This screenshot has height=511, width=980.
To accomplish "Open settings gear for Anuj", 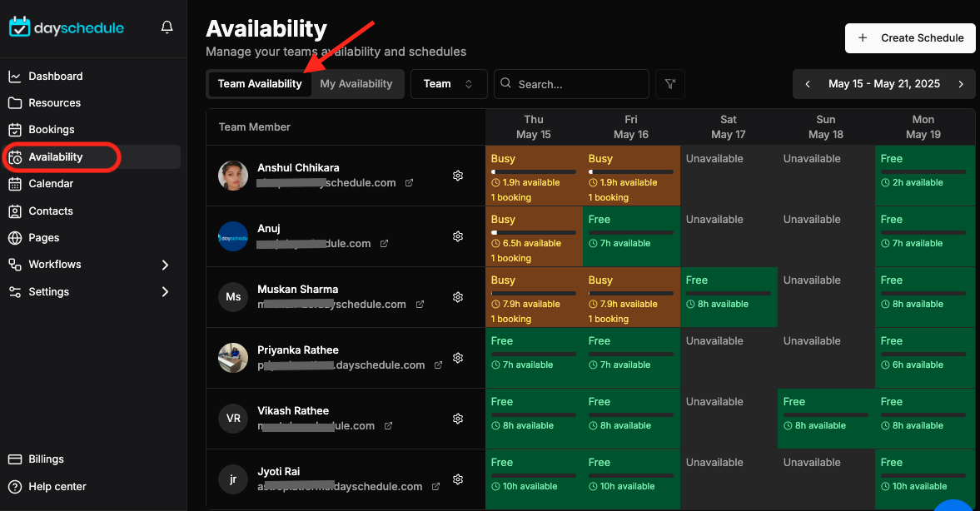I will tap(458, 236).
